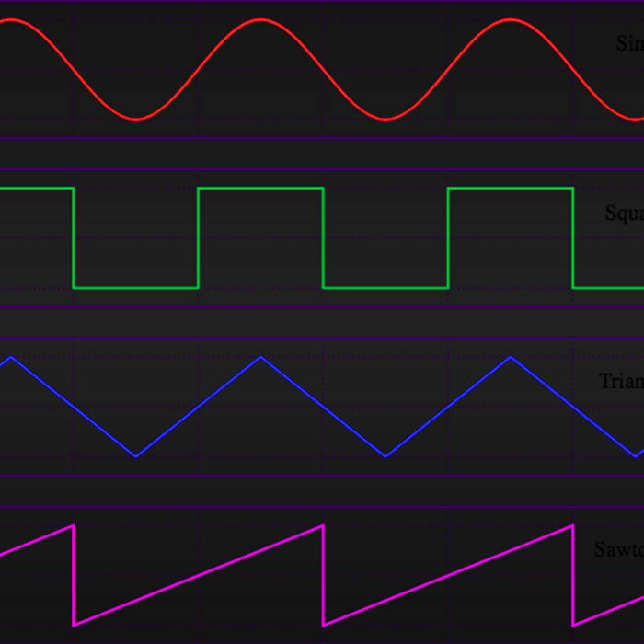Click the leftmost trough of blue triangle wave
Image resolution: width=644 pixels, height=644 pixels.
pyautogui.click(x=136, y=455)
